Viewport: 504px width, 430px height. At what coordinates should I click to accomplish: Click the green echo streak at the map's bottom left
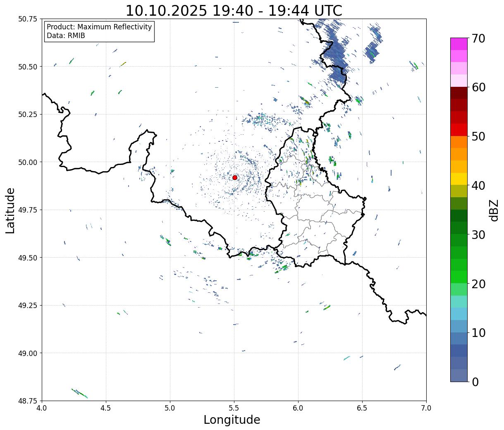pos(79,393)
